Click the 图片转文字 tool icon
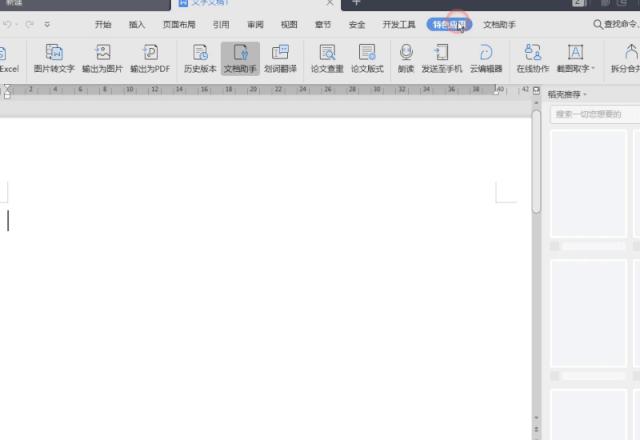640x440 pixels. point(54,53)
